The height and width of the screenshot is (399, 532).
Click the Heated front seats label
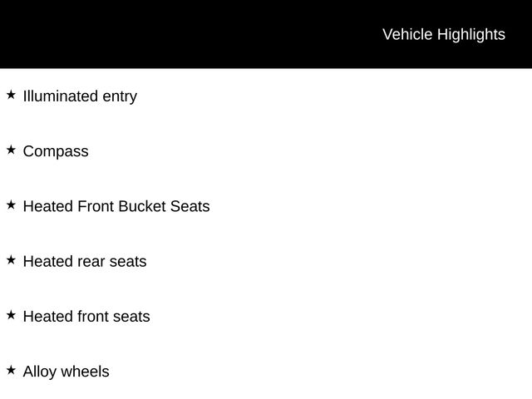point(86,317)
